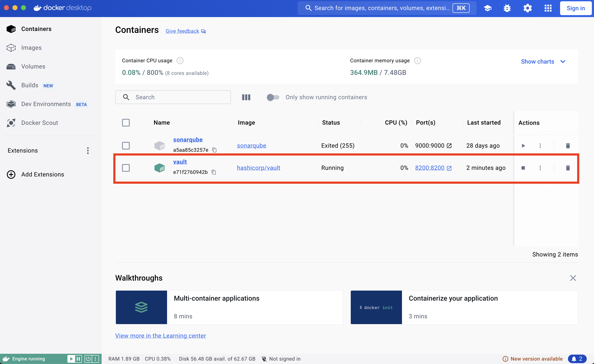Click the Extensions three-dot menu
Viewport: 594px width, 364px height.
(88, 151)
